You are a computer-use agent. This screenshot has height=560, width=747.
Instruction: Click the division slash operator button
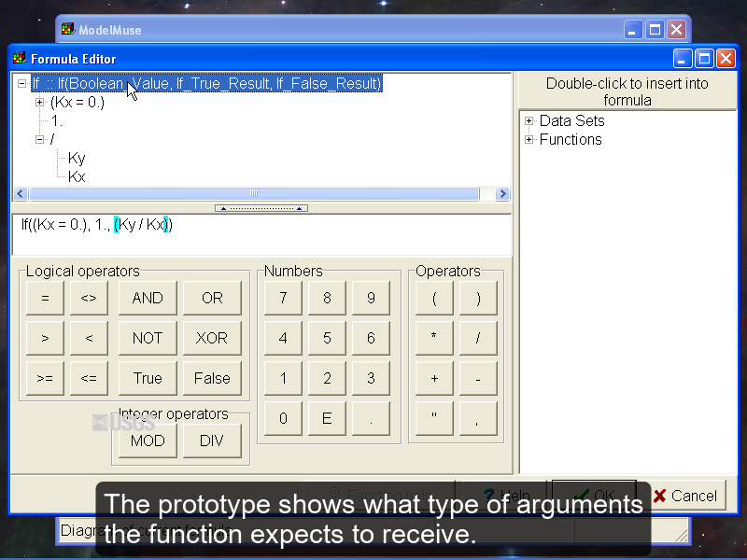coord(478,339)
